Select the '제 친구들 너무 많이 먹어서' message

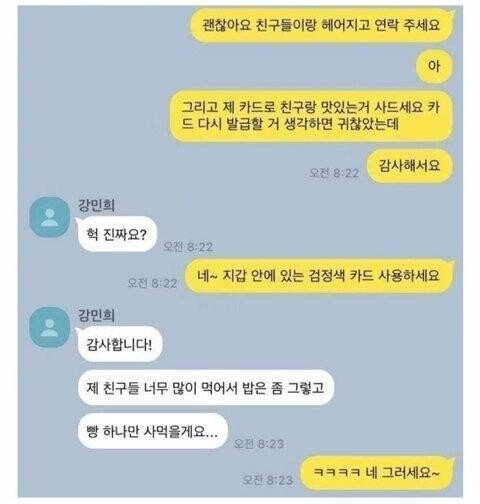coord(206,388)
